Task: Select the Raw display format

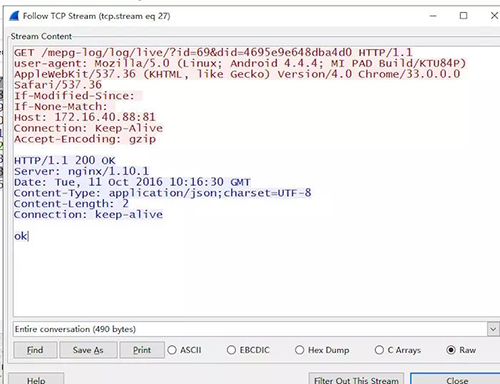Action: [x=461, y=350]
